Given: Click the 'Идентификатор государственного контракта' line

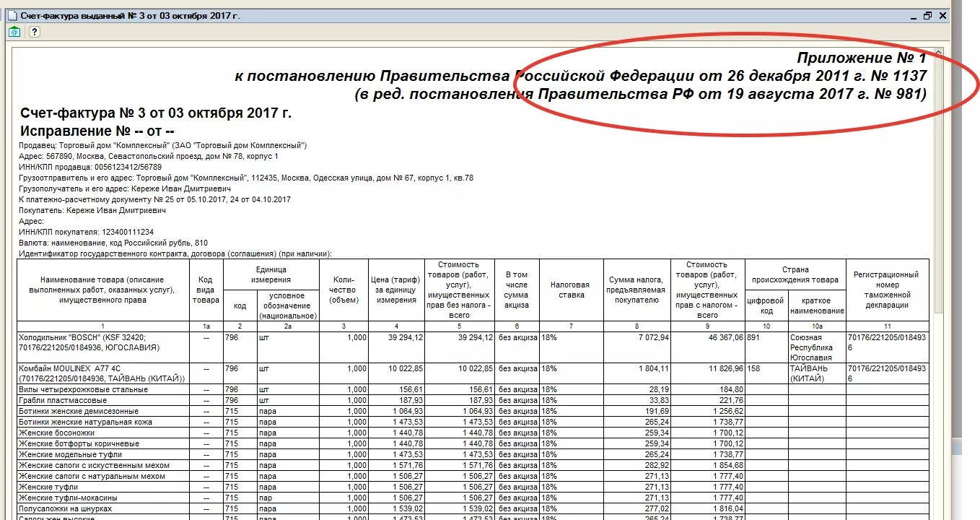Looking at the screenshot, I should [175, 253].
